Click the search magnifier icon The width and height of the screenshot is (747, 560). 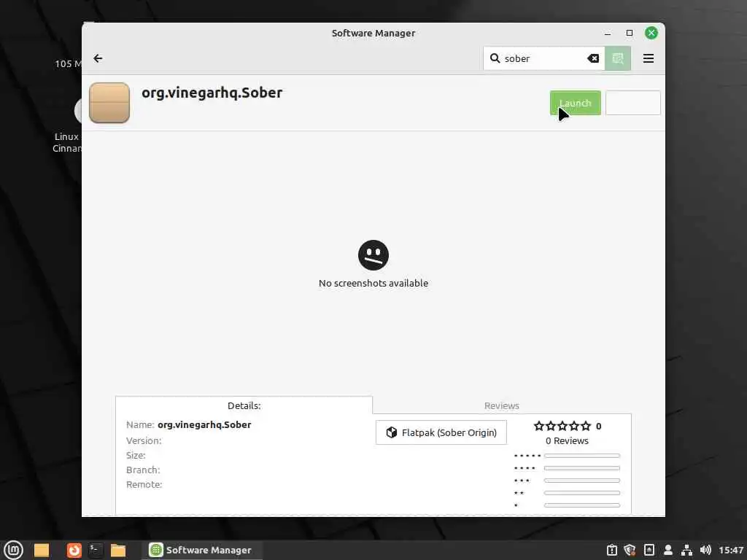495,58
